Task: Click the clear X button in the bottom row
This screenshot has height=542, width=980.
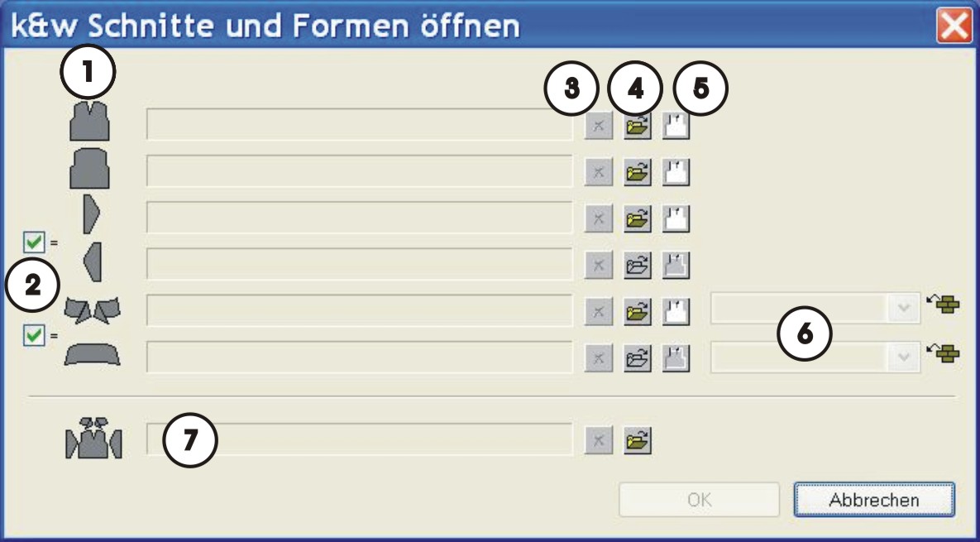Action: pos(598,441)
